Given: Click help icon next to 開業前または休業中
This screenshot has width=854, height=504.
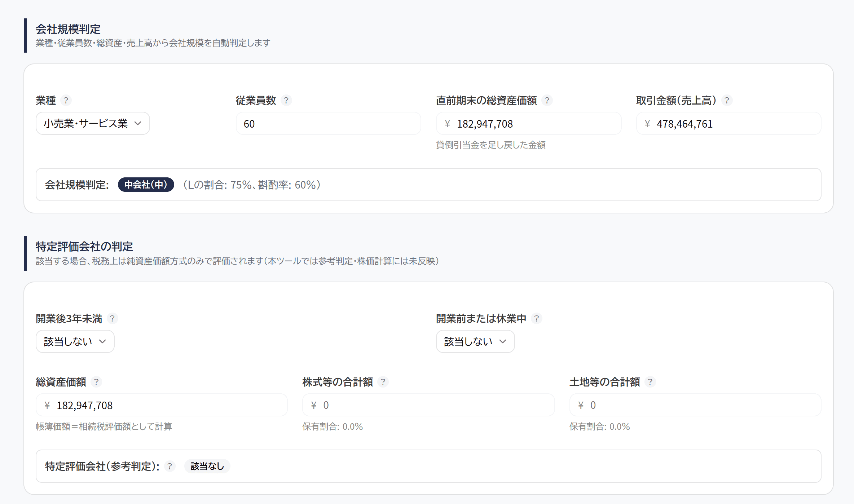Looking at the screenshot, I should coord(536,318).
